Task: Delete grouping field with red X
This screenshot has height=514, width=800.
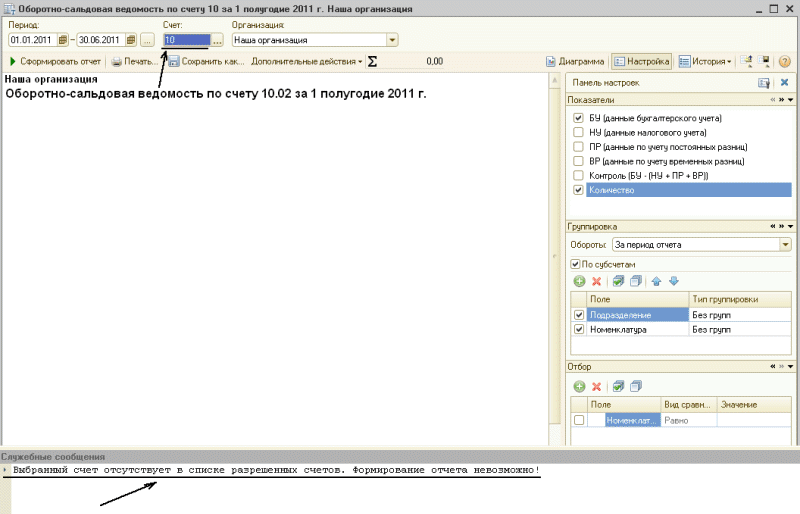Action: pyautogui.click(x=596, y=281)
